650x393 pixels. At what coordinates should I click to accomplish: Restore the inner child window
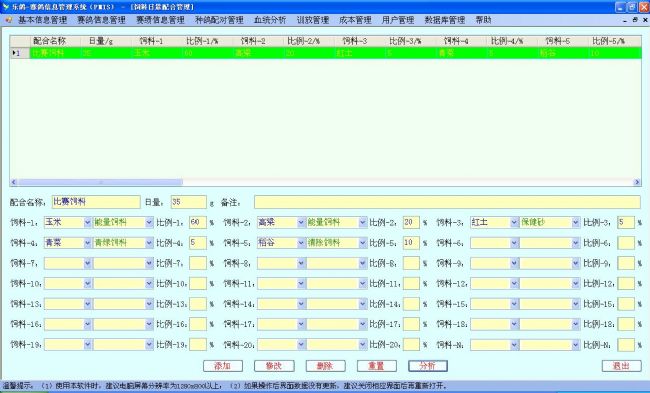635,19
